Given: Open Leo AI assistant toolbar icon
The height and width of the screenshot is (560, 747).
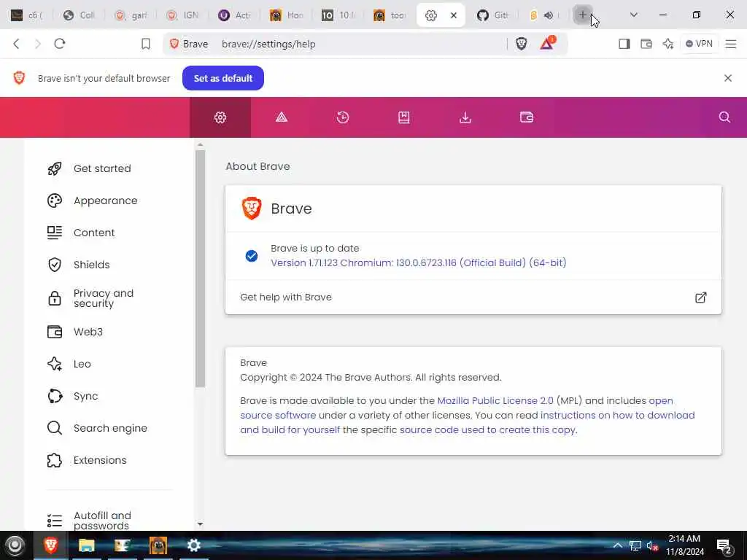Looking at the screenshot, I should (x=668, y=44).
